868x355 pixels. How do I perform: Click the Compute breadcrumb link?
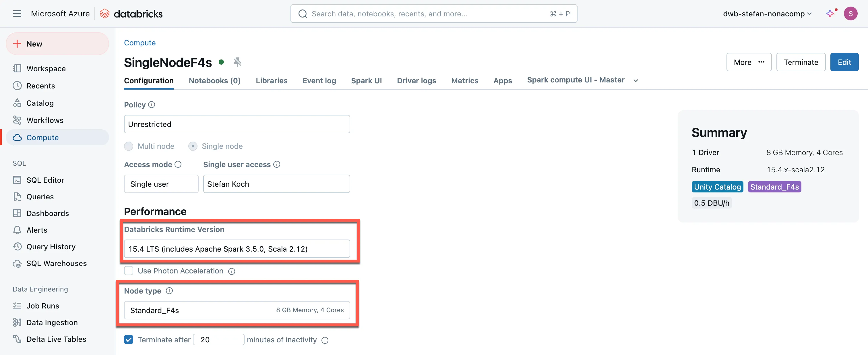tap(139, 43)
